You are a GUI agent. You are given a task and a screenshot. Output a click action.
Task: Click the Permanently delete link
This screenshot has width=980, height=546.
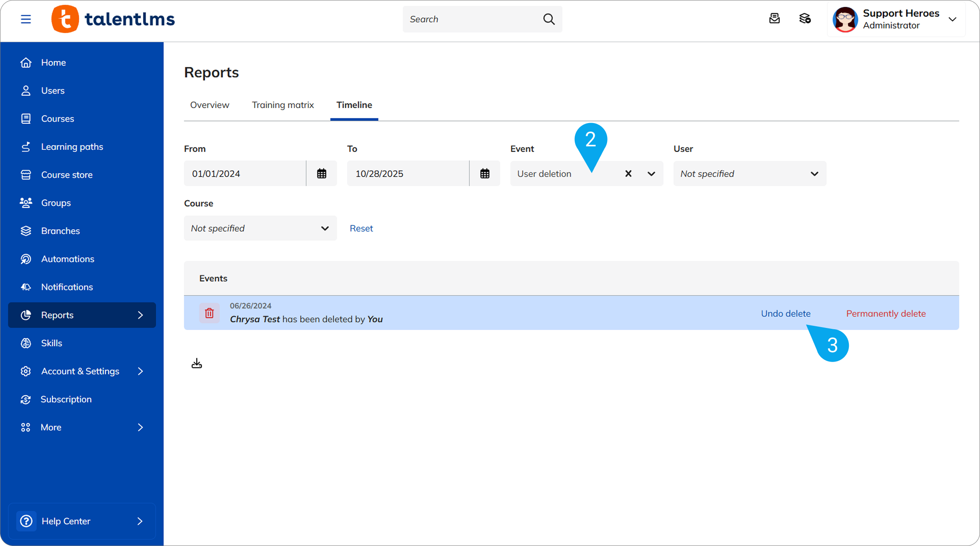[x=885, y=313]
